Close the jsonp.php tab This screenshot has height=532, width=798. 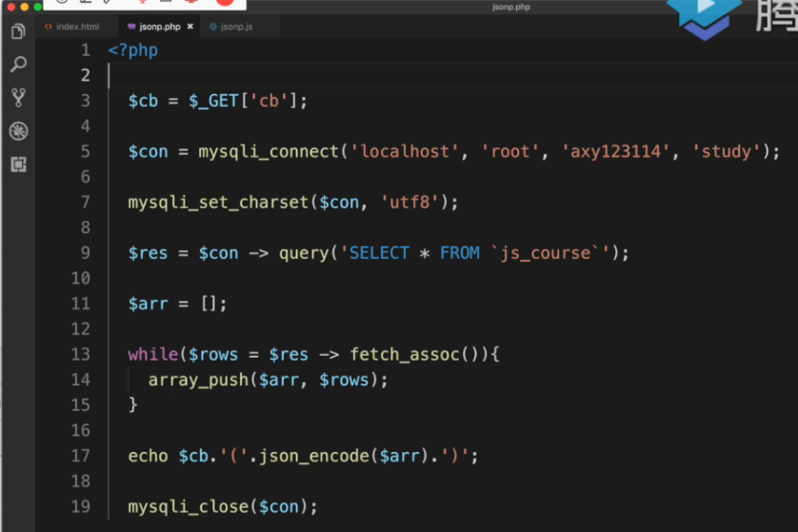tap(190, 27)
